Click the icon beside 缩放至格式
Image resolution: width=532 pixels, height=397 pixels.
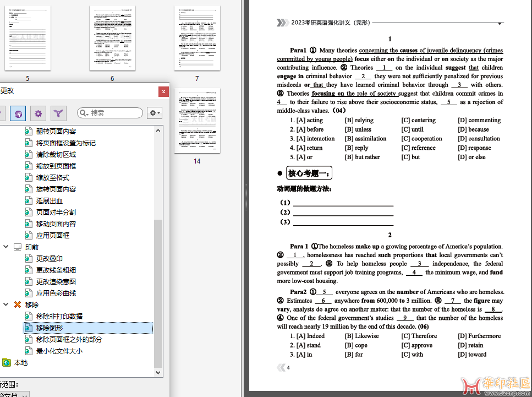[29, 178]
